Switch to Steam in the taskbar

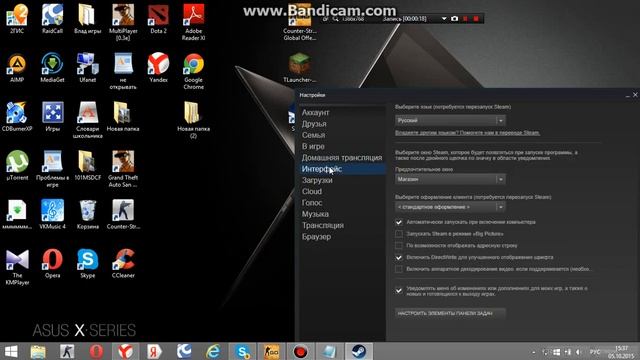(359, 351)
